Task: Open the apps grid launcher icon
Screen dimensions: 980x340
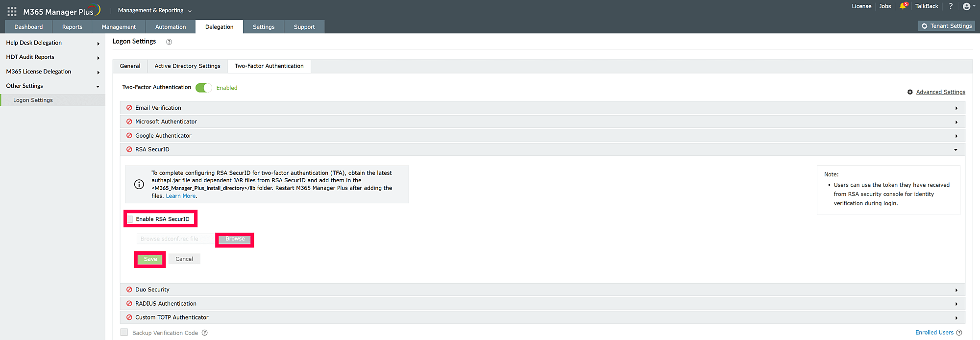Action: point(12,11)
